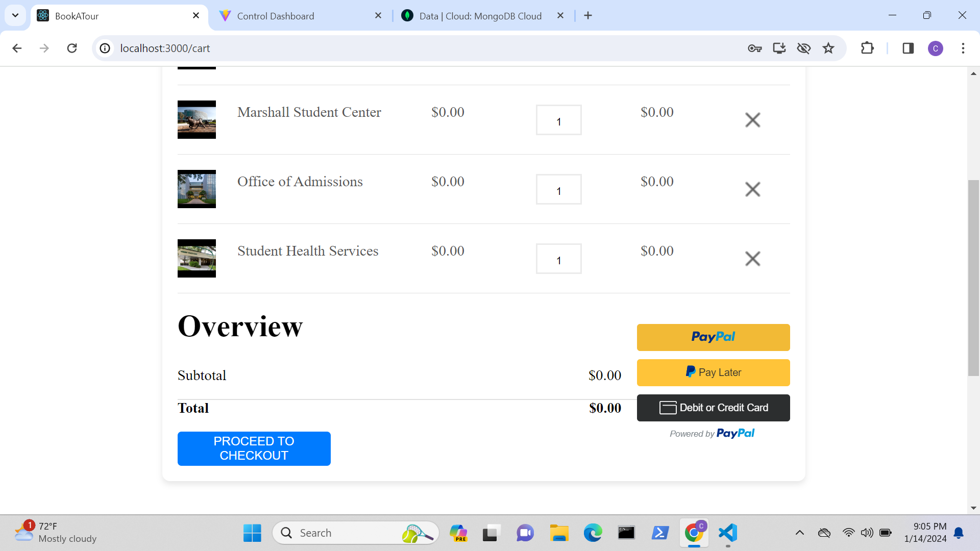Bookmark this page with star icon

coord(828,48)
